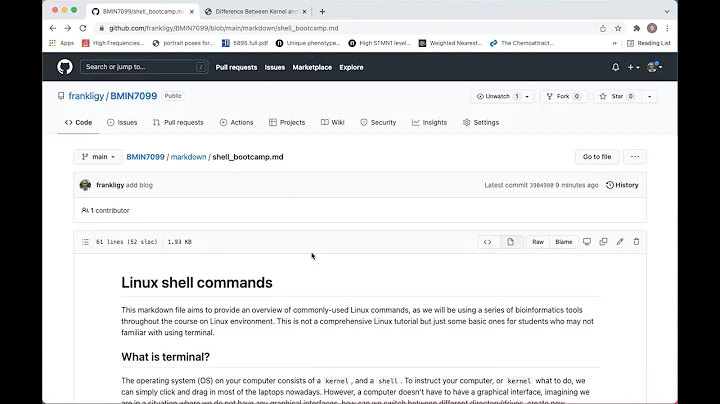
Task: Delete this file with trash icon
Action: click(637, 242)
